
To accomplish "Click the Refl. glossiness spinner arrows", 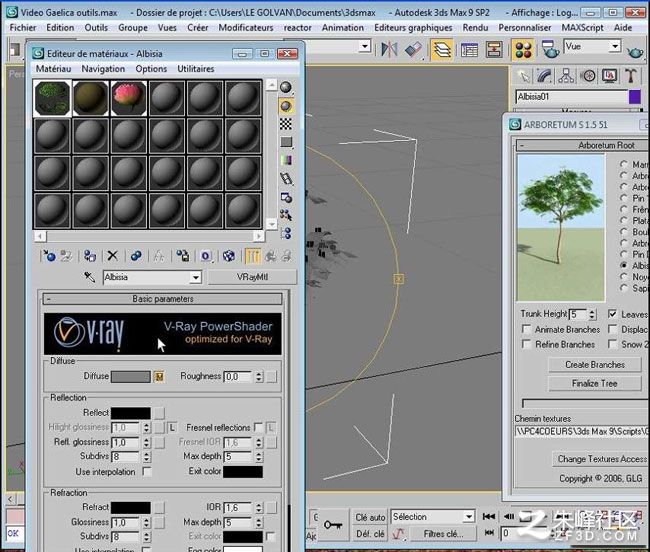I will [146, 442].
